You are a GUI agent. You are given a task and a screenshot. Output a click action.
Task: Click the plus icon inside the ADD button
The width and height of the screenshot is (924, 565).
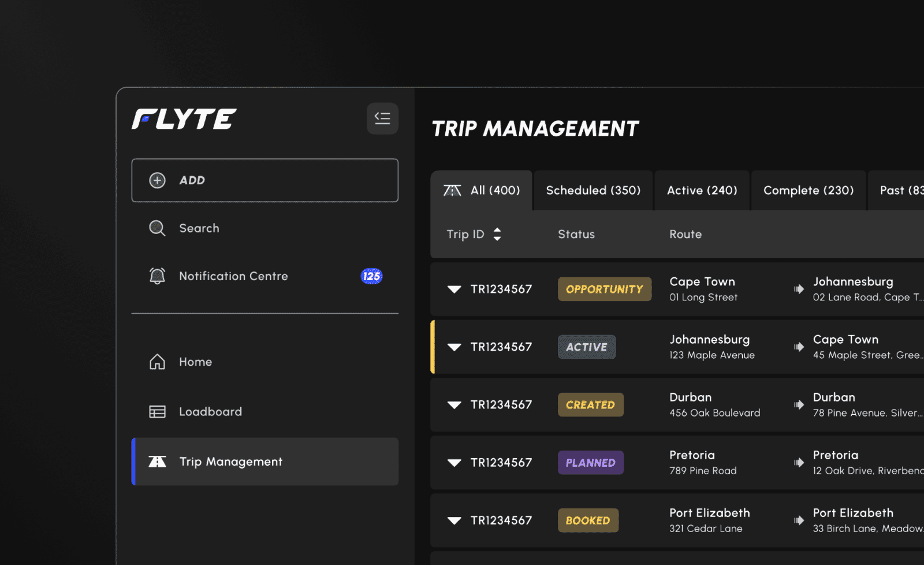[157, 180]
